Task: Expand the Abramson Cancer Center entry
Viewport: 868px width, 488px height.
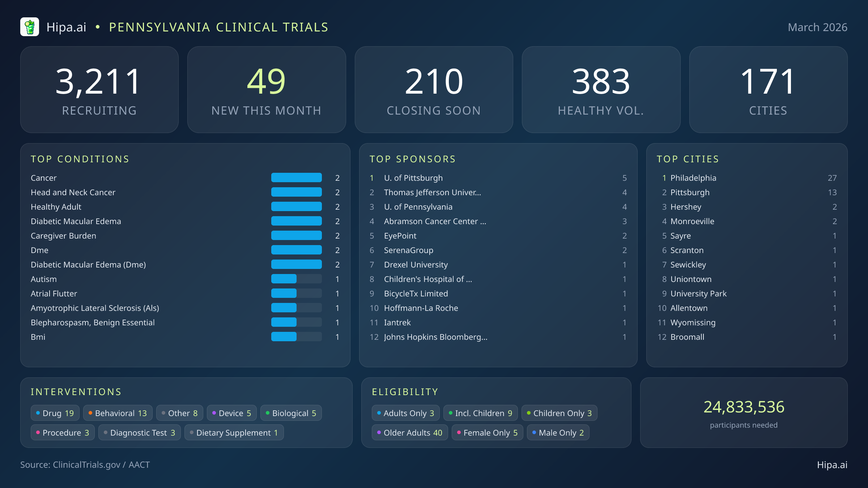Action: [x=435, y=221]
